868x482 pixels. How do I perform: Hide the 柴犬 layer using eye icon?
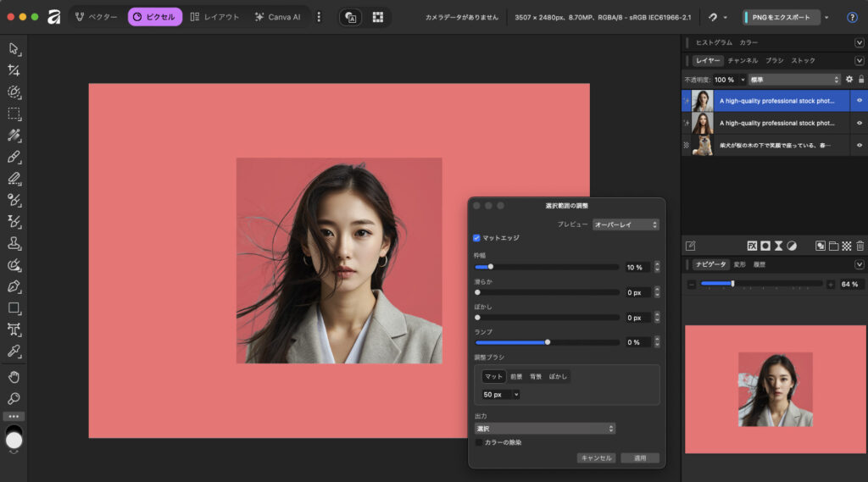point(859,146)
